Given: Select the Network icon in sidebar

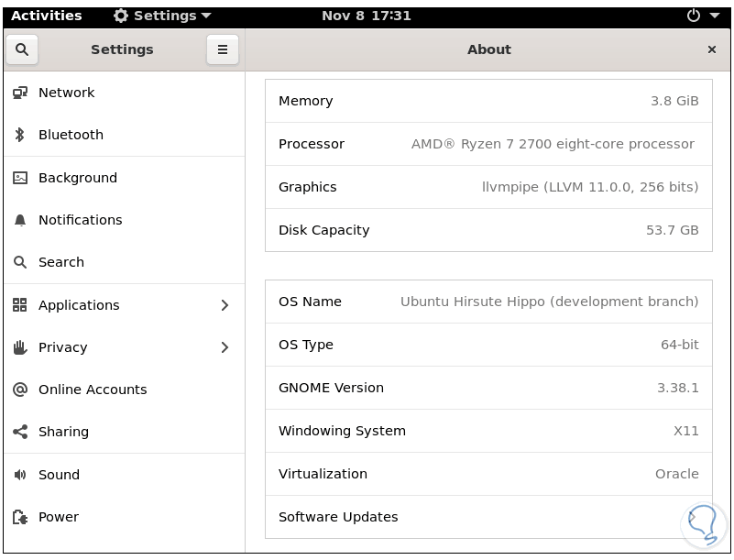Looking at the screenshot, I should click(x=20, y=93).
